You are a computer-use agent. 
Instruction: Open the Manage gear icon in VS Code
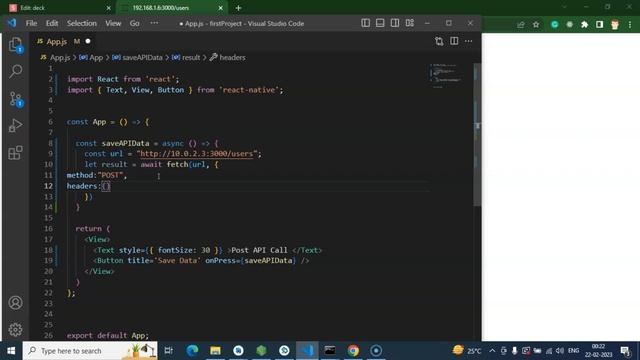(x=16, y=329)
